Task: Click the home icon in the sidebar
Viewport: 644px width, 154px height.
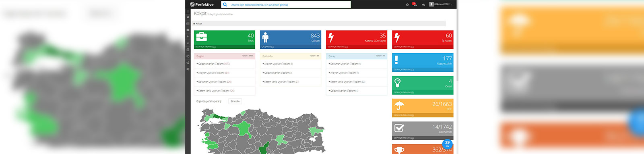Action: coord(188,17)
